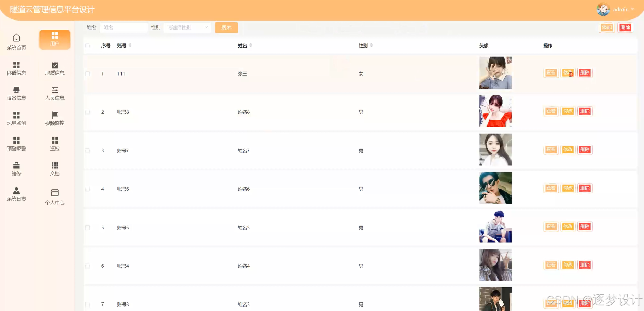Viewport: 644px width, 311px height.
Task: Click 修改 for 姓名8
Action: coord(568,111)
